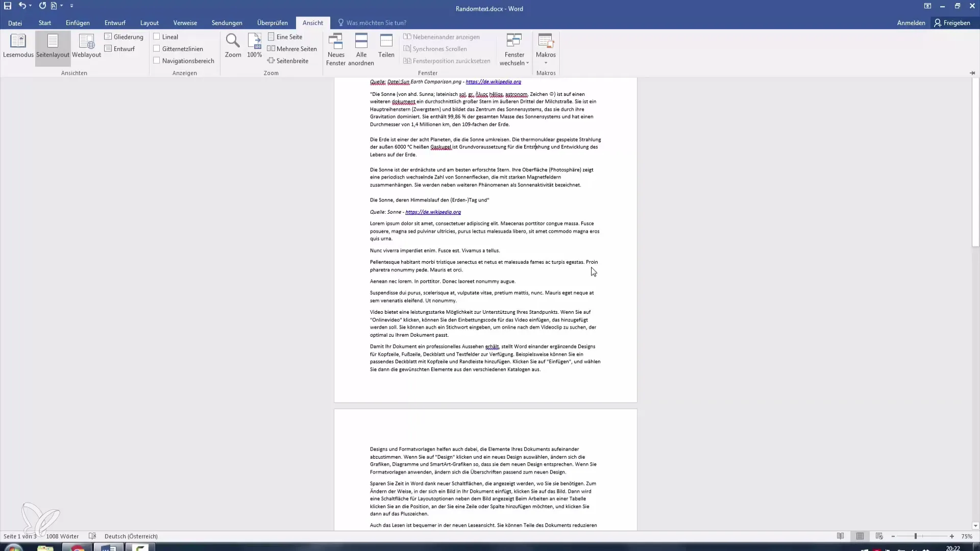The image size is (980, 551).
Task: Open Chrome from the taskbar
Action: coord(77,547)
